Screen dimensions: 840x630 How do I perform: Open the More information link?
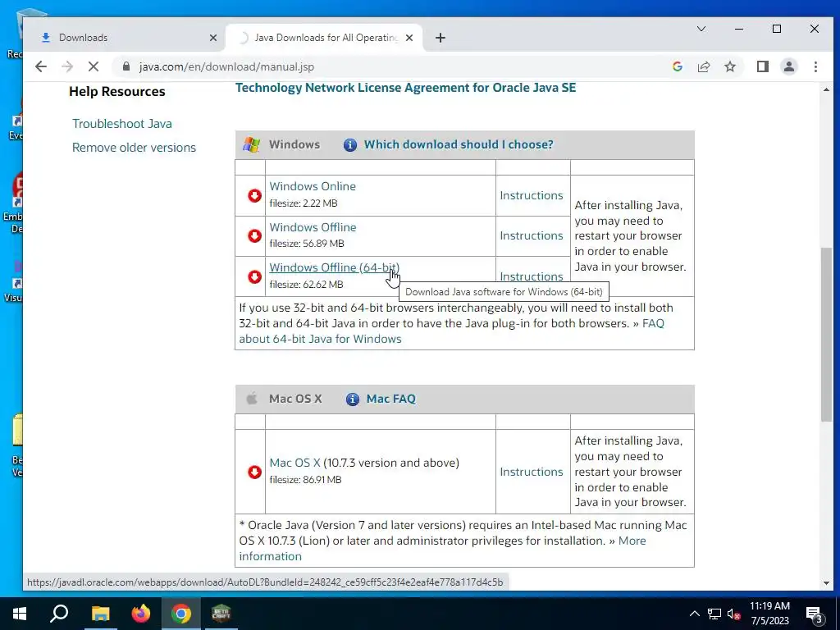632,541
